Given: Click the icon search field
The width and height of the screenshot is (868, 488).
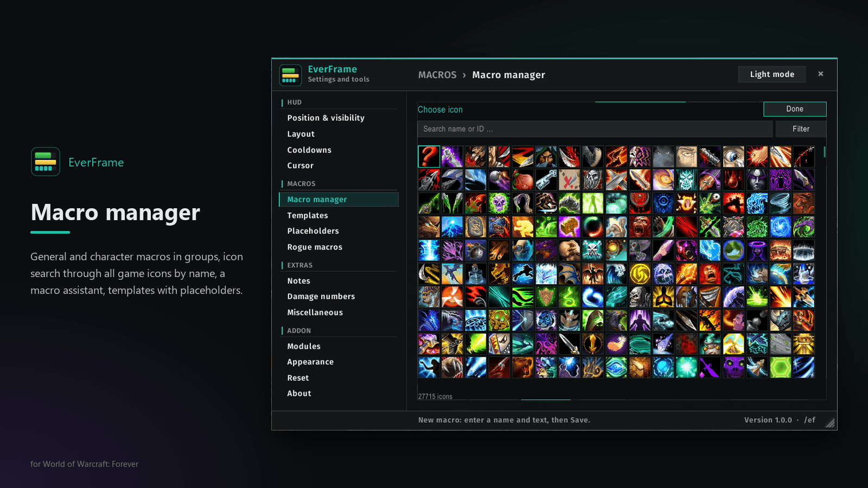Looking at the screenshot, I should [595, 129].
